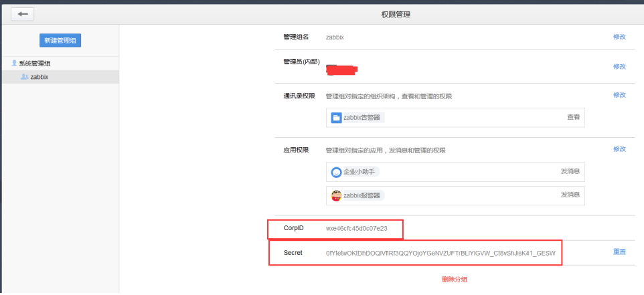This screenshot has width=644, height=295.
Task: Reset the Secret with the 重置 link
Action: coord(619,252)
